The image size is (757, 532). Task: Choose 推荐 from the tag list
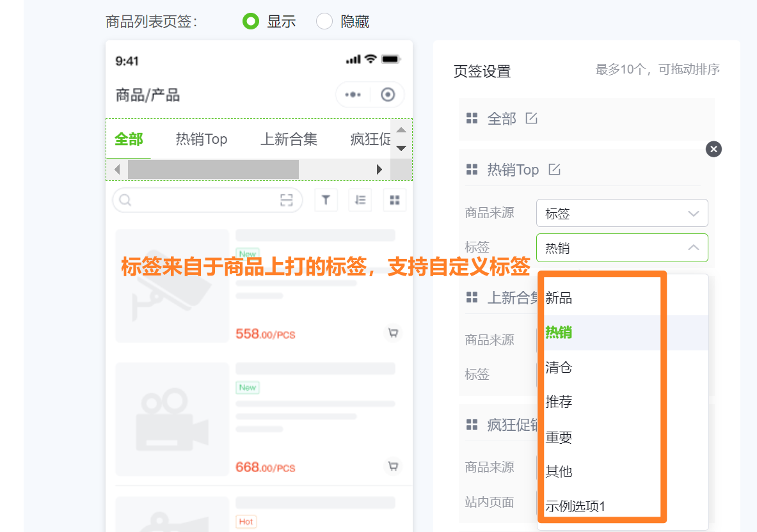(x=623, y=402)
